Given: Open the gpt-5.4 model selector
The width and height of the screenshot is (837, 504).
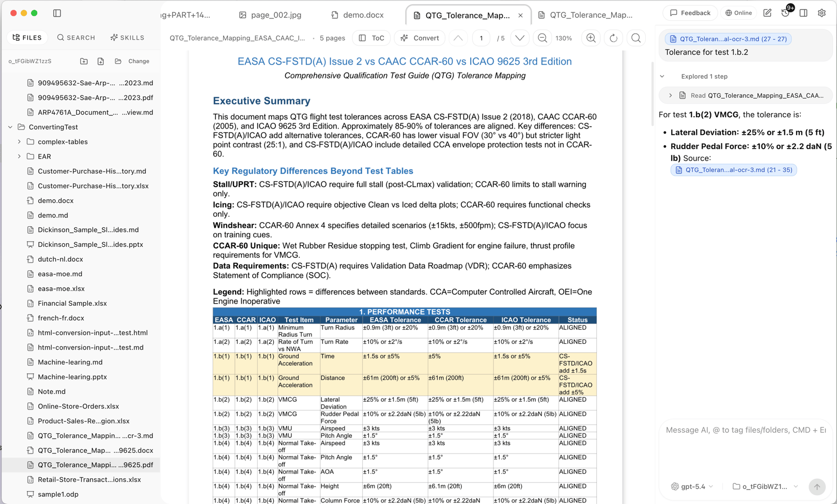Looking at the screenshot, I should [692, 486].
